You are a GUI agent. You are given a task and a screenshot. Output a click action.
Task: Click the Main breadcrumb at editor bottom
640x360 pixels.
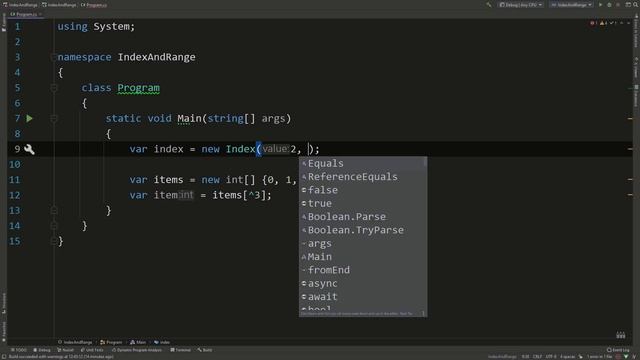138,342
